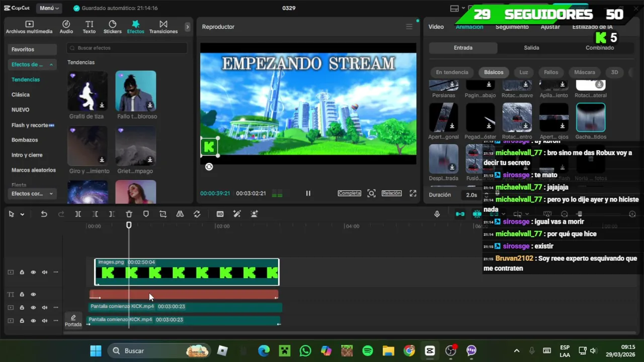Open the Favoritos effects list
This screenshot has height=362, width=644.
click(32, 49)
